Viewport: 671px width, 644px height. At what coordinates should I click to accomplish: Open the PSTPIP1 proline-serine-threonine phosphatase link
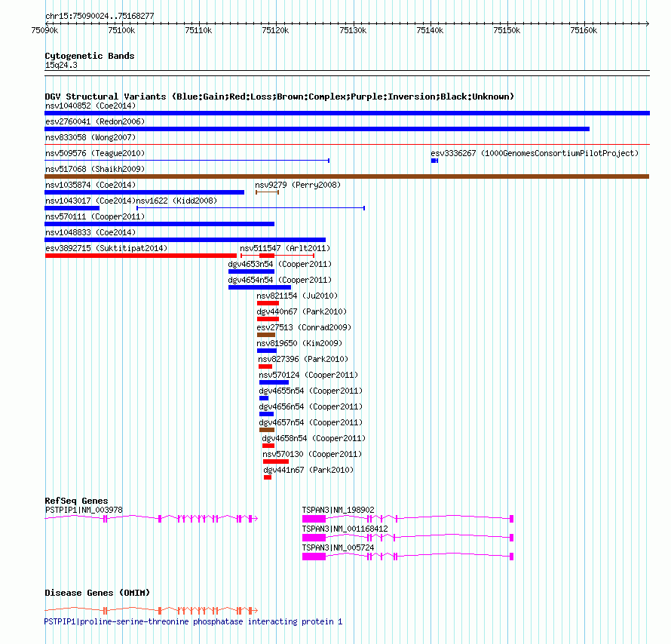[194, 621]
